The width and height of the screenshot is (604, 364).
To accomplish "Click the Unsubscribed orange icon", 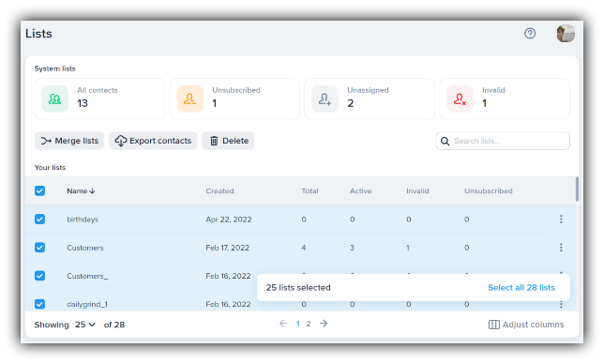I will tap(189, 99).
